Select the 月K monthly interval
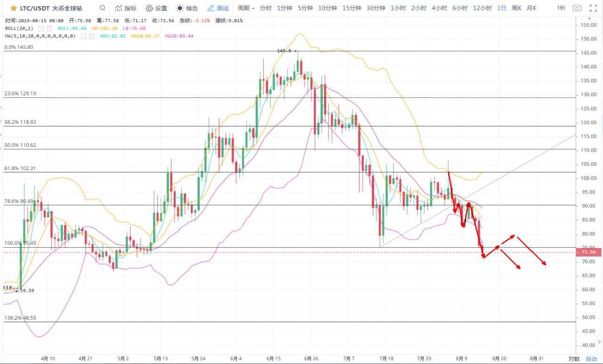Viewport: 603px width, 364px height. (531, 8)
